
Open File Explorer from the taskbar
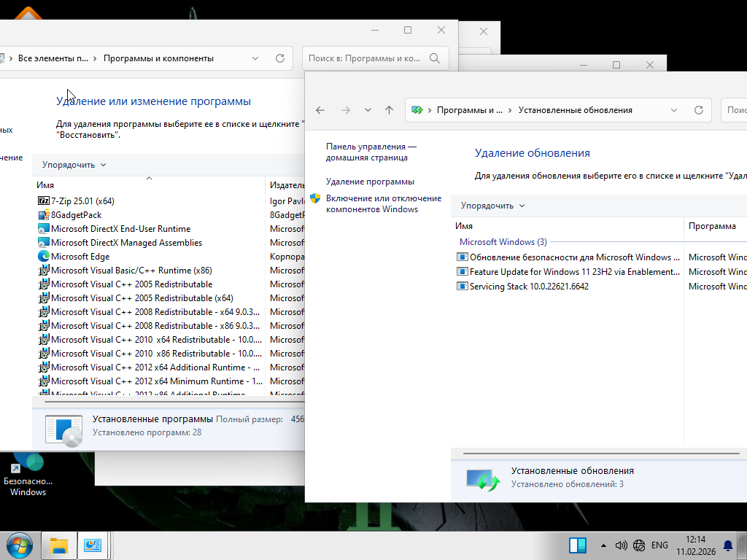(59, 545)
